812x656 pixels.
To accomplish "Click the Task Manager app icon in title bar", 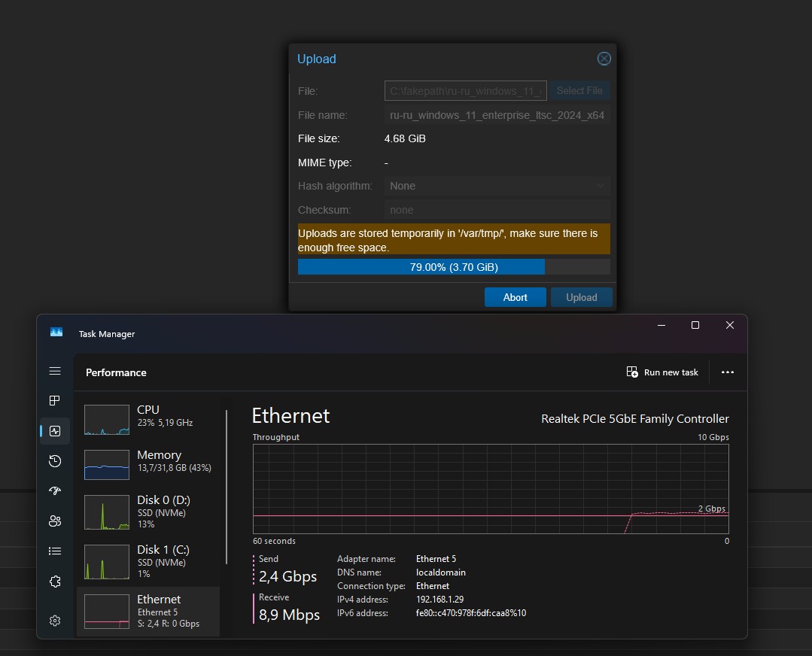I will click(56, 332).
